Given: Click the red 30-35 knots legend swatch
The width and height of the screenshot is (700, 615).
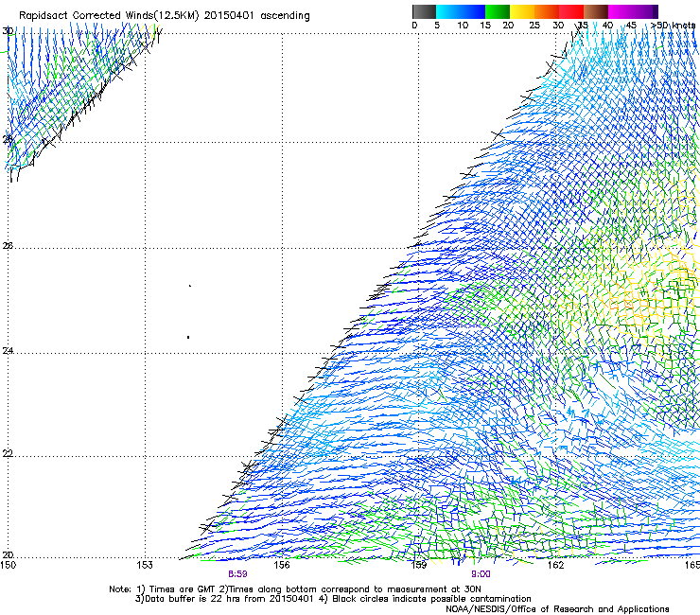Looking at the screenshot, I should click(x=571, y=11).
